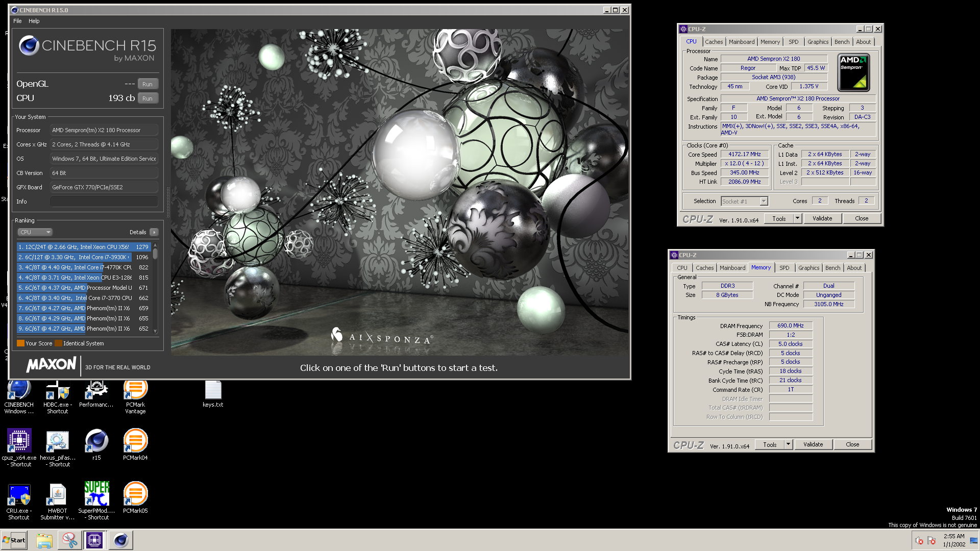Image resolution: width=980 pixels, height=551 pixels.
Task: Open PCMark04 desktop icon
Action: point(135,445)
